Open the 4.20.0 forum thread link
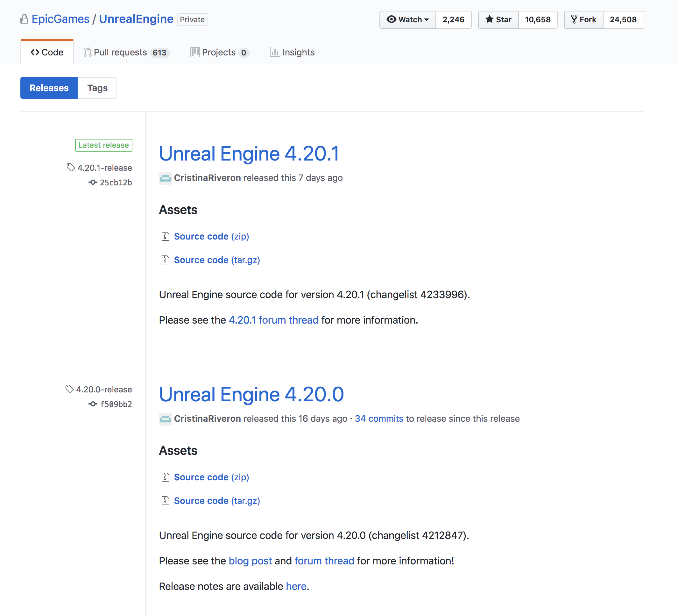Viewport: 678px width, 616px height. click(325, 561)
